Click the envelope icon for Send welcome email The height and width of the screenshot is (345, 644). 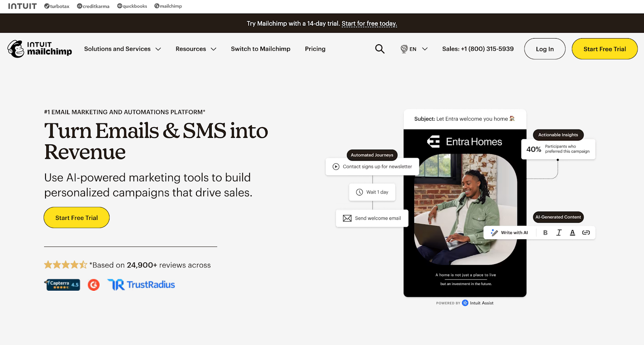pyautogui.click(x=347, y=218)
